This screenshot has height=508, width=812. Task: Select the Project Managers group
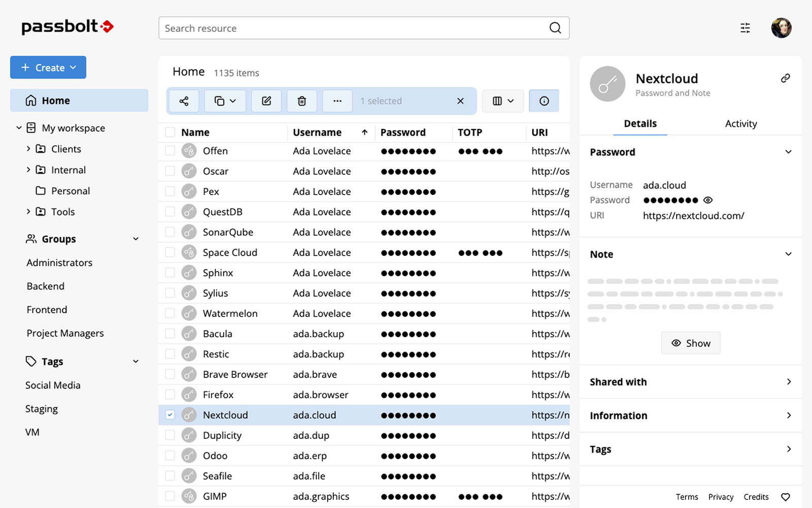click(x=65, y=333)
